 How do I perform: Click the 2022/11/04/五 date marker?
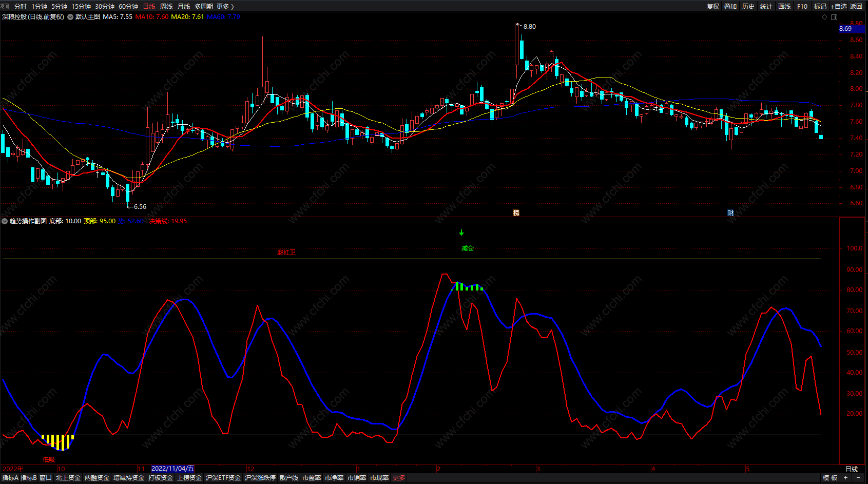click(x=173, y=469)
